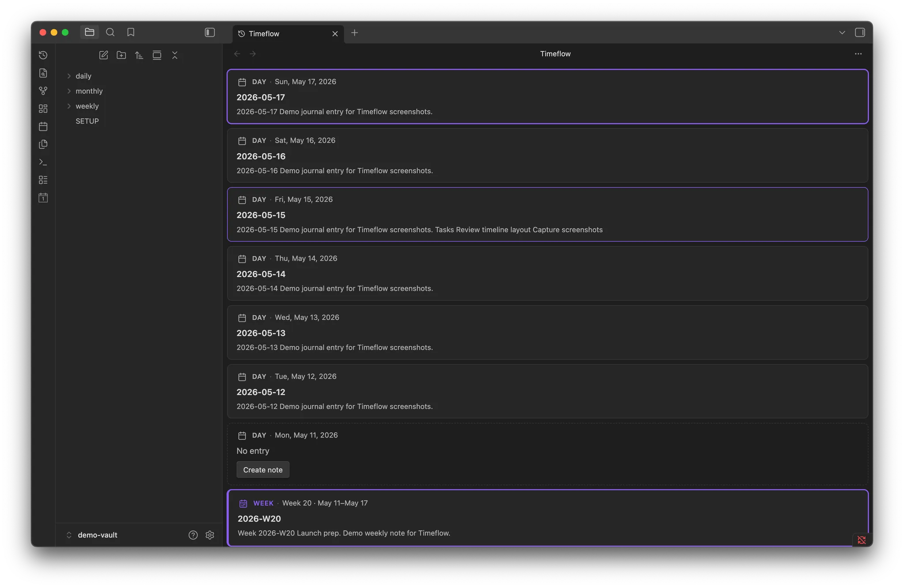Screen dimensions: 904x588
Task: Open the SETUP note
Action: click(87, 121)
